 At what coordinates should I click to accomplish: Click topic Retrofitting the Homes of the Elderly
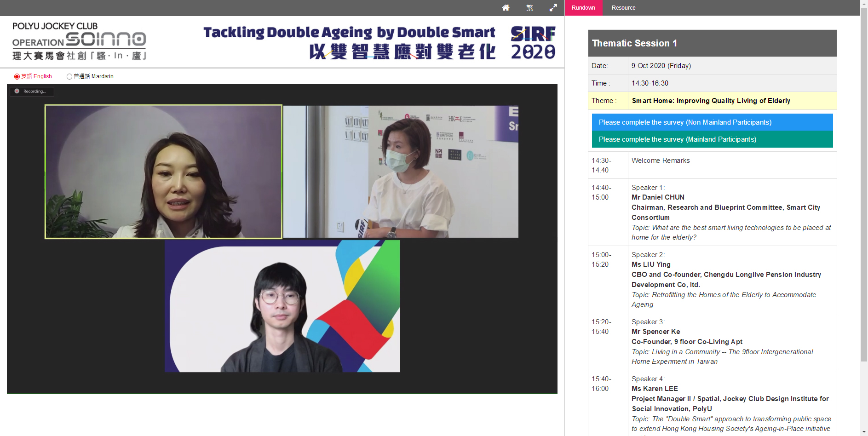[x=724, y=299]
